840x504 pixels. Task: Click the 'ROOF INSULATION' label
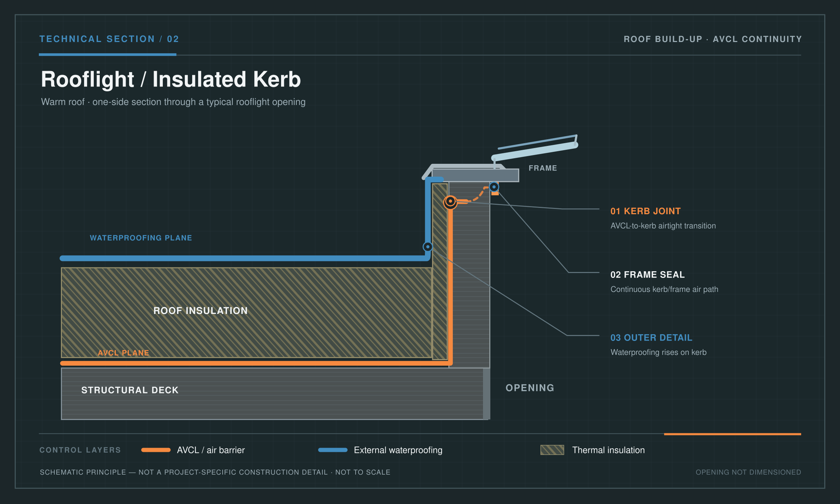[201, 311]
